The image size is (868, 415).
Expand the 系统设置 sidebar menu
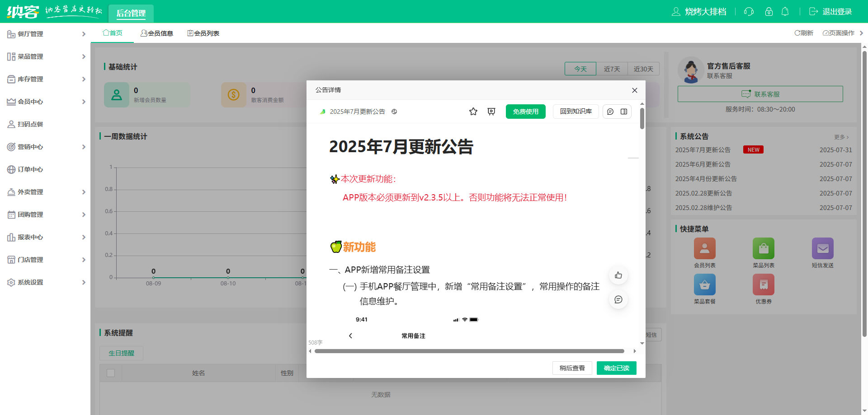coord(45,282)
